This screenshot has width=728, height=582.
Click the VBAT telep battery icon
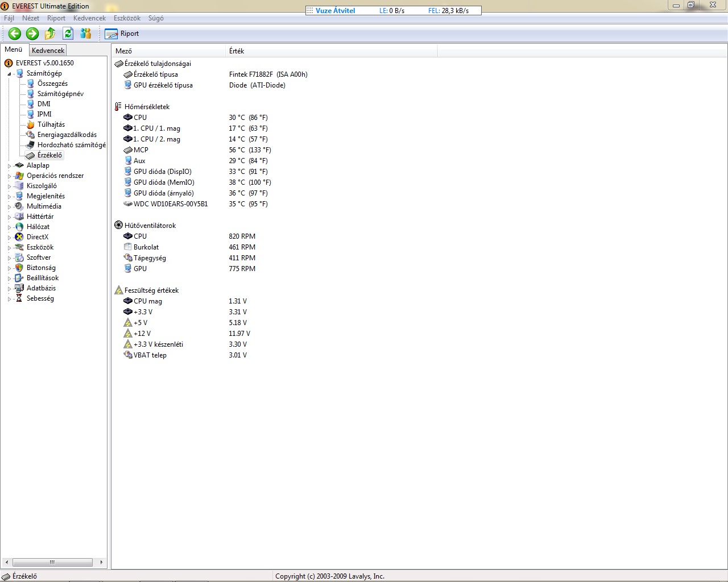point(128,355)
